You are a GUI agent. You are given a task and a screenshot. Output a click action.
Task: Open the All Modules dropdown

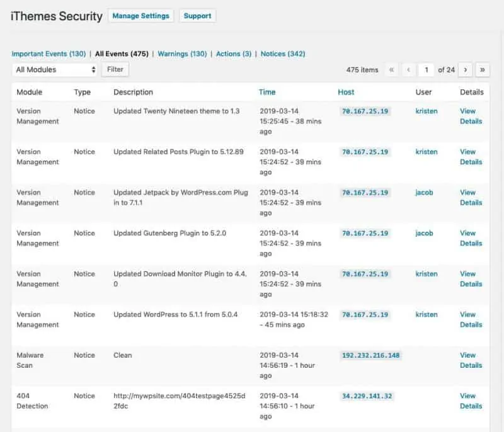[x=55, y=70]
